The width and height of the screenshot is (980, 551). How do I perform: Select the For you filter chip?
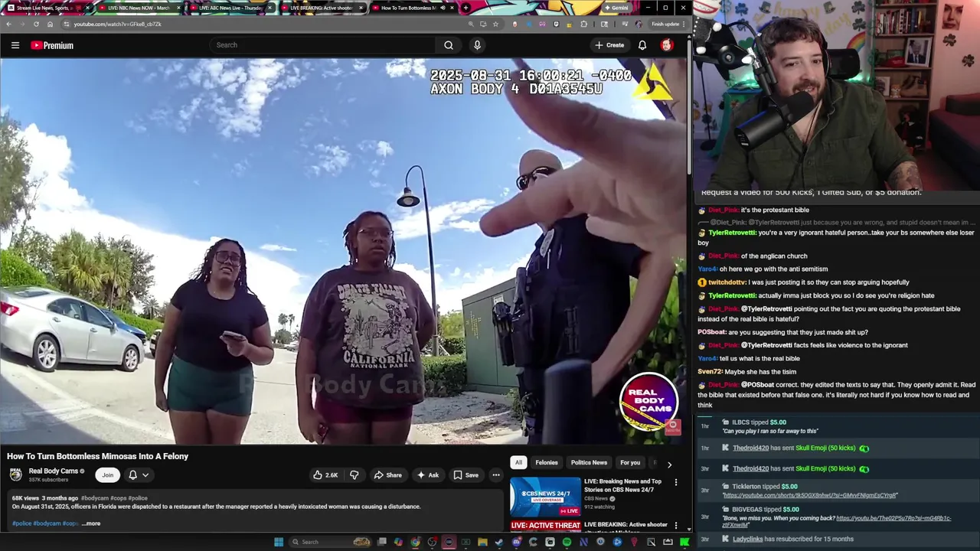630,462
